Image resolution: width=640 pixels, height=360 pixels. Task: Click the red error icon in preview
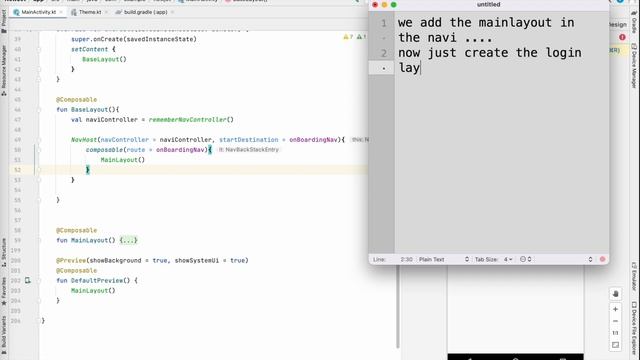[x=622, y=37]
